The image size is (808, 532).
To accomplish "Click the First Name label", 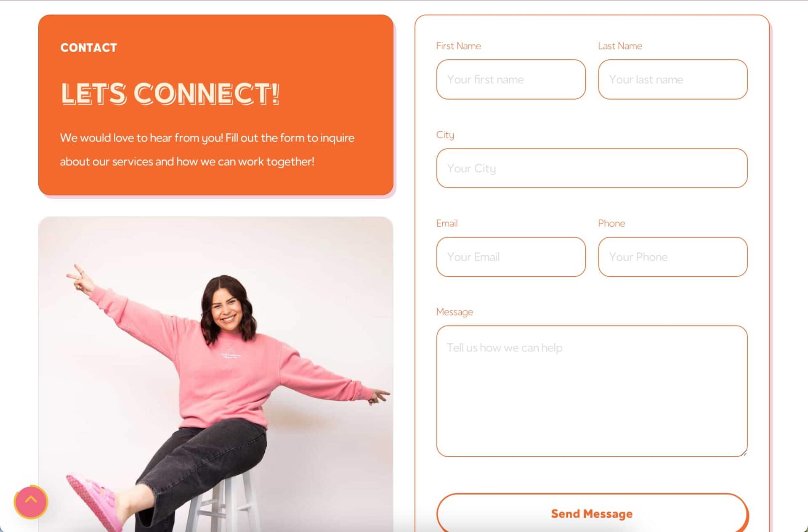I will pos(458,46).
